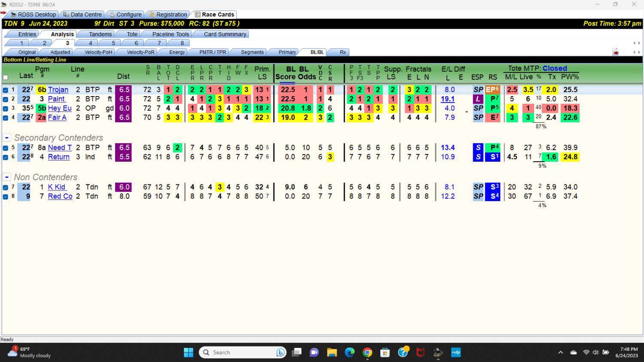Click the Prim. LS column header
The width and height of the screenshot is (644, 362).
[262, 73]
